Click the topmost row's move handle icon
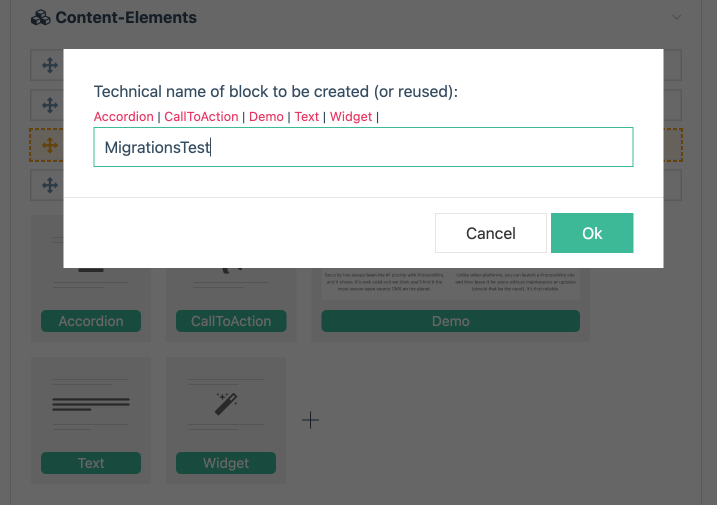 pyautogui.click(x=47, y=66)
